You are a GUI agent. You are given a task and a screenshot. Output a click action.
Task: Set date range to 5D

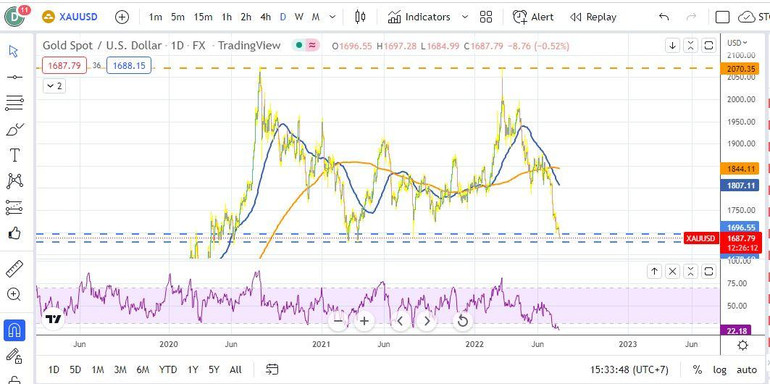[x=75, y=370]
